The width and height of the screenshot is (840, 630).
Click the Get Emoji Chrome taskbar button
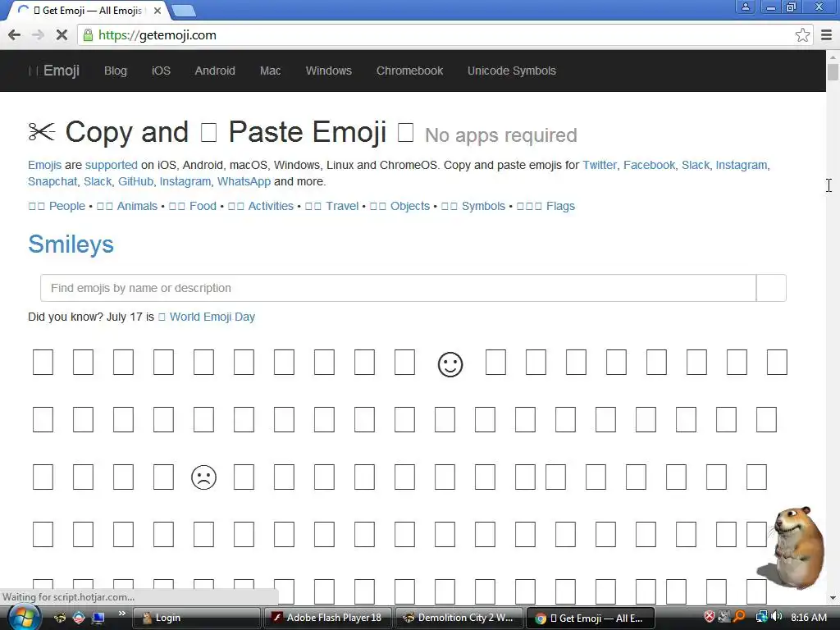point(591,619)
